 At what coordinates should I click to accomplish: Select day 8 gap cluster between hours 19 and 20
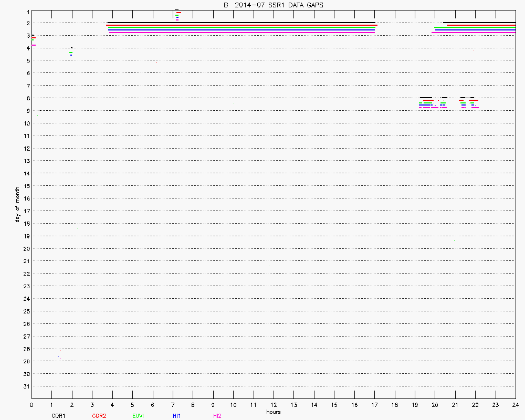pyautogui.click(x=426, y=102)
